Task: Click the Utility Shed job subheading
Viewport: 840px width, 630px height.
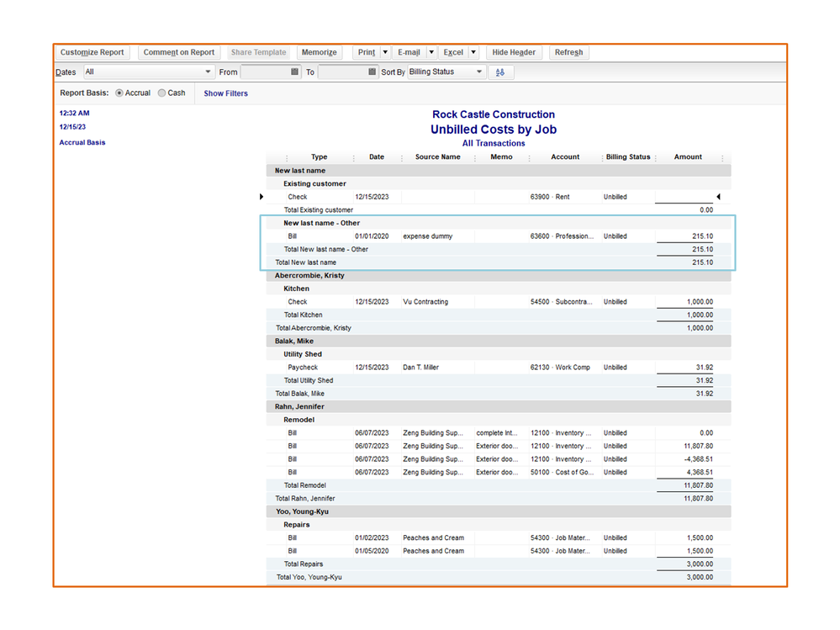Action: click(x=303, y=355)
